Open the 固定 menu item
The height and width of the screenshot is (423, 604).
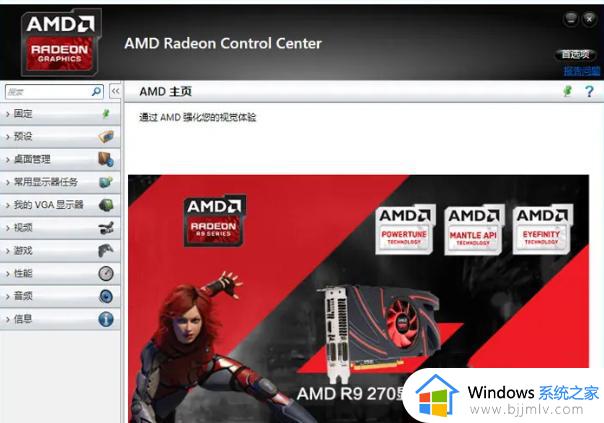60,114
